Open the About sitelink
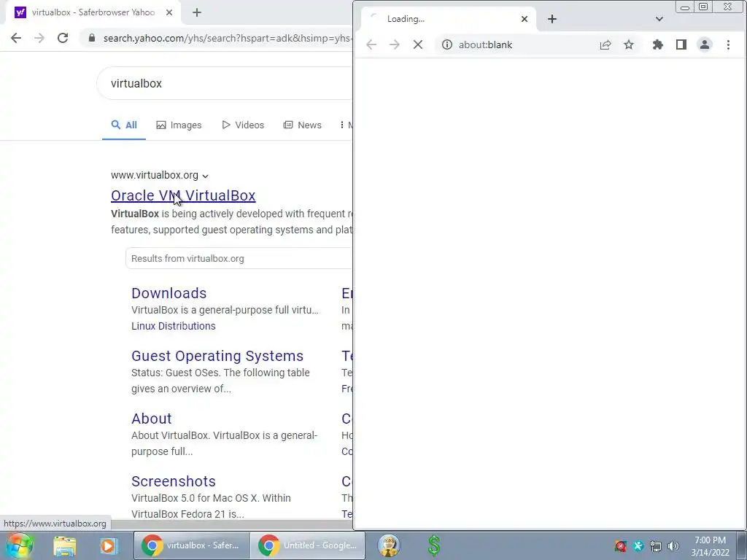 point(151,418)
